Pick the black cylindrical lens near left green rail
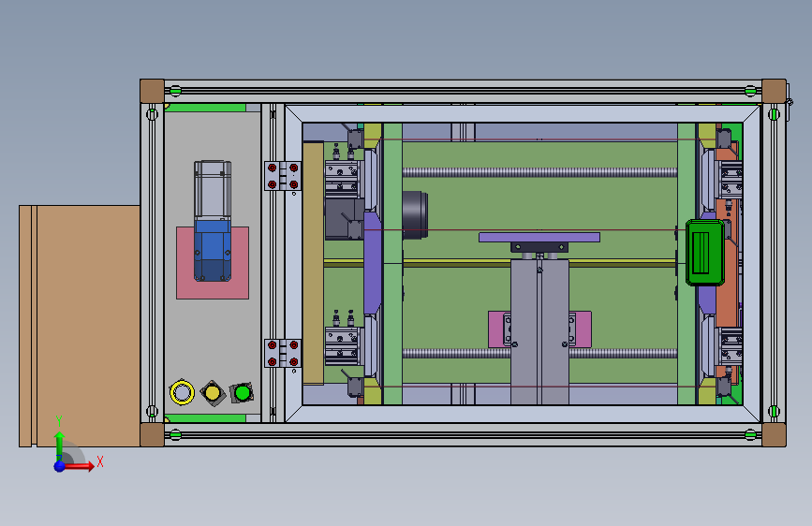Viewport: 812px width, 526px height. coord(415,215)
